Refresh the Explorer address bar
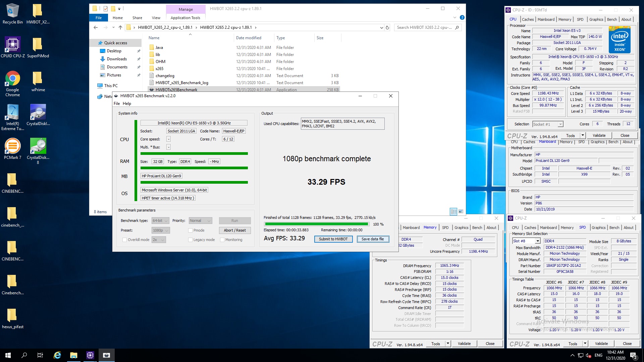Screen dimensions: 644x362 click(x=387, y=27)
